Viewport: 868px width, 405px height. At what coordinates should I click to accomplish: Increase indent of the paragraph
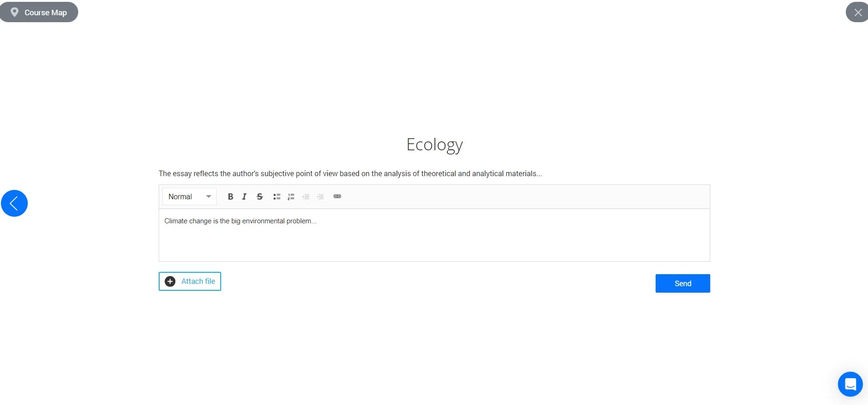pos(320,196)
